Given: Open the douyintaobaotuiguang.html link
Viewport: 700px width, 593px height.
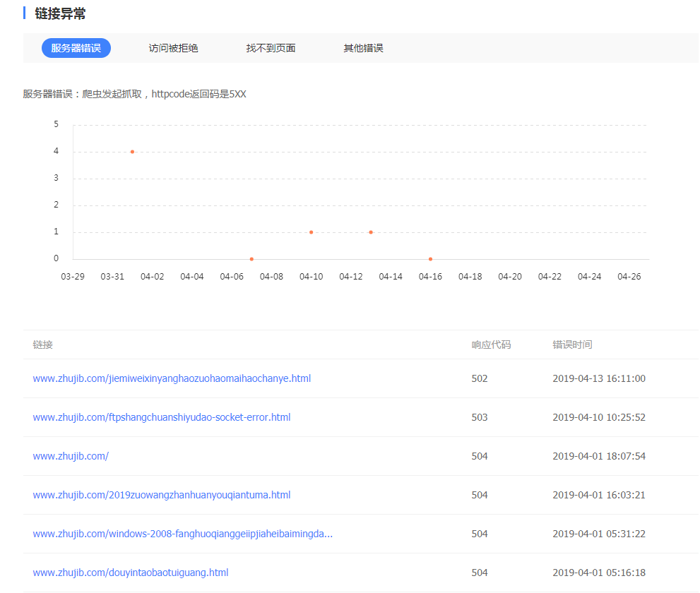Looking at the screenshot, I should [131, 573].
